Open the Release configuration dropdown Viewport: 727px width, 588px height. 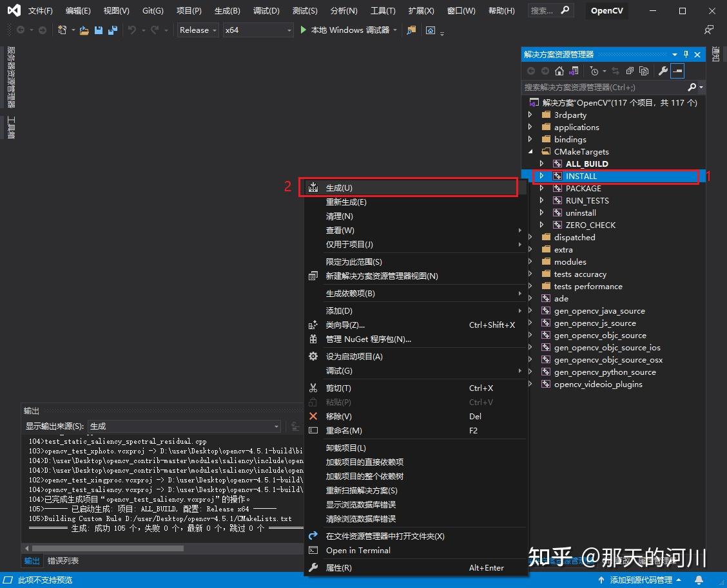coord(198,30)
